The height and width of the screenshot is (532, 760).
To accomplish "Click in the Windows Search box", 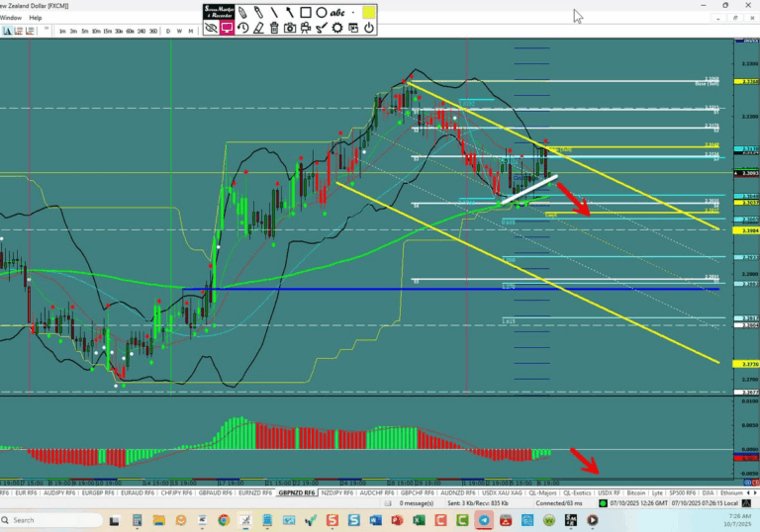I will click(50, 520).
